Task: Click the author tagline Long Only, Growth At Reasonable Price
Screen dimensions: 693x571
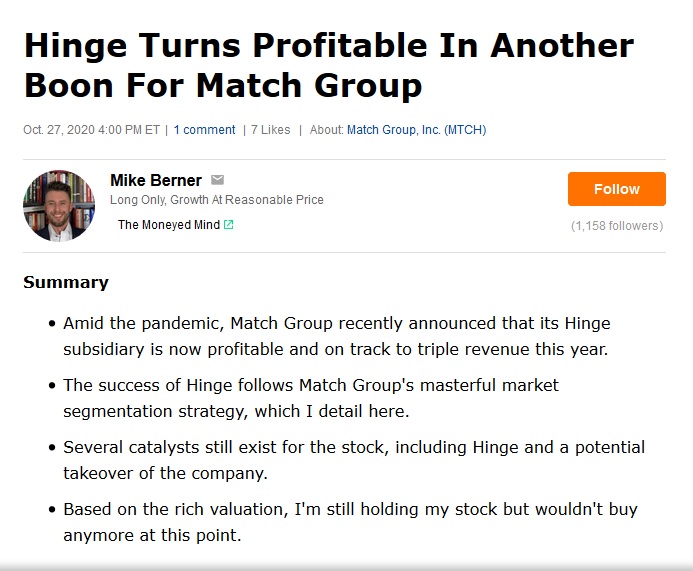Action: (217, 200)
